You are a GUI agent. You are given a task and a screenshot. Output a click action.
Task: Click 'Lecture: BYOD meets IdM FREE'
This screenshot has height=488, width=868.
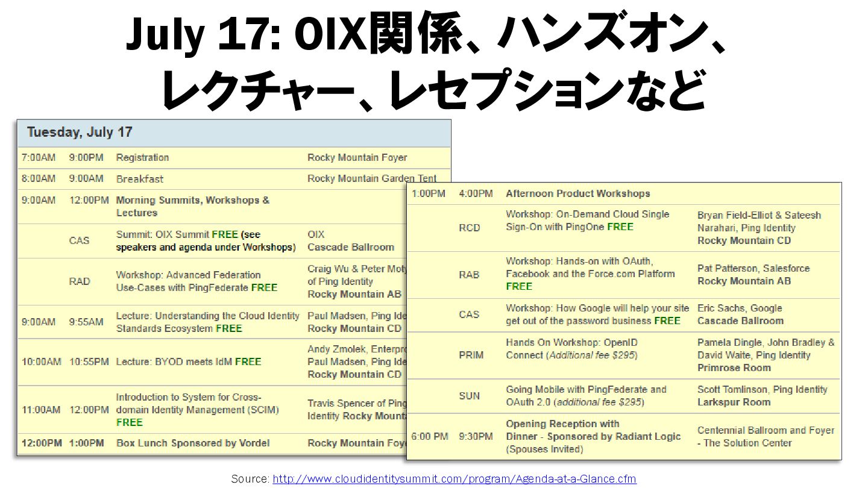click(189, 362)
